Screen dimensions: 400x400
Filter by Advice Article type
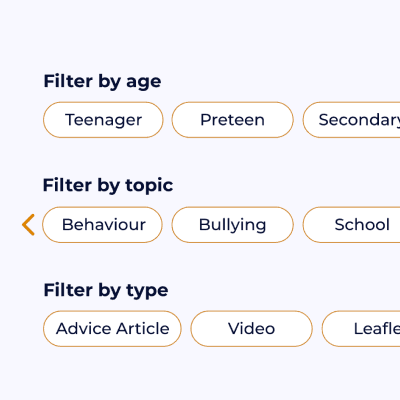click(x=112, y=329)
